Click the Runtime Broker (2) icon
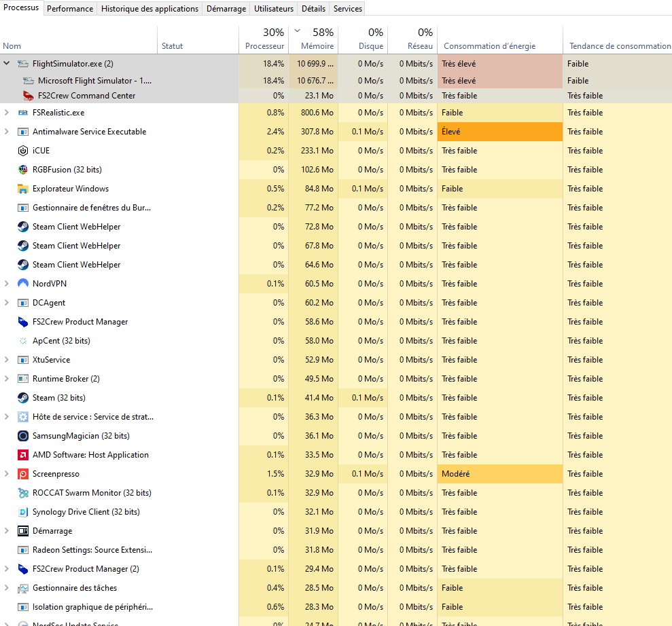The height and width of the screenshot is (626, 672). click(x=22, y=379)
